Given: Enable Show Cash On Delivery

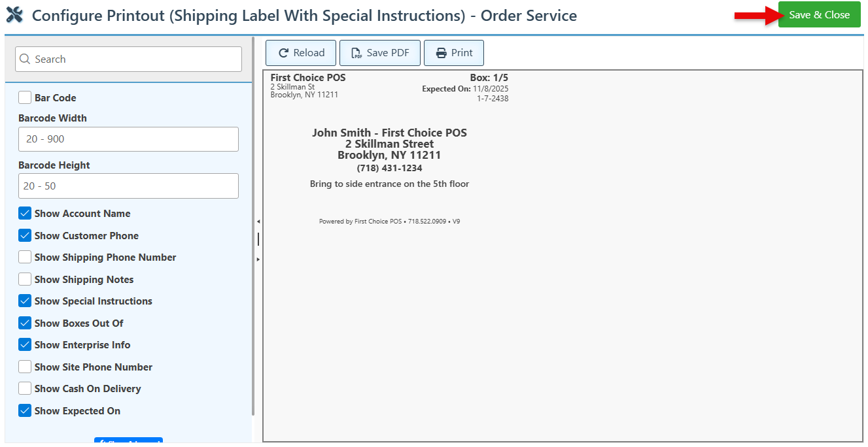Looking at the screenshot, I should [x=25, y=389].
